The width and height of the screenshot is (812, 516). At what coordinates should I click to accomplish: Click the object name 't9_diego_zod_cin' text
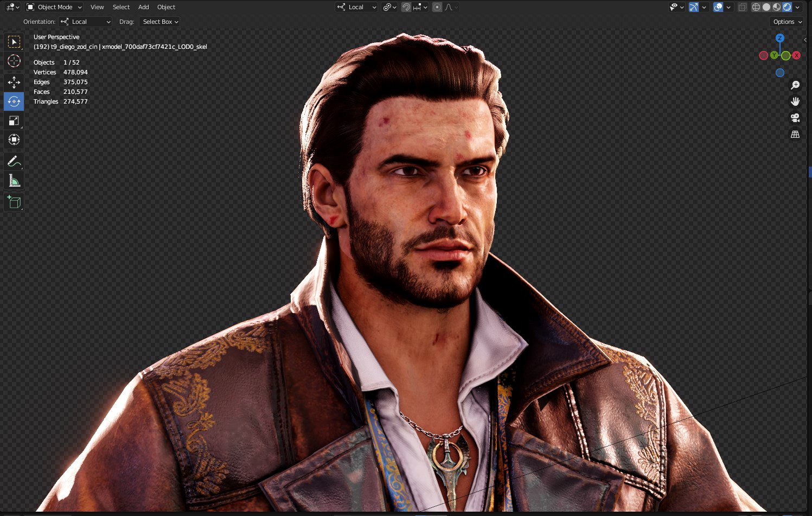74,47
